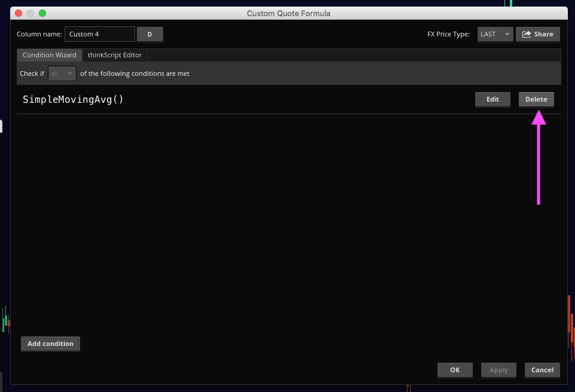Focus the Column name text field
Image resolution: width=575 pixels, height=392 pixels.
point(99,34)
